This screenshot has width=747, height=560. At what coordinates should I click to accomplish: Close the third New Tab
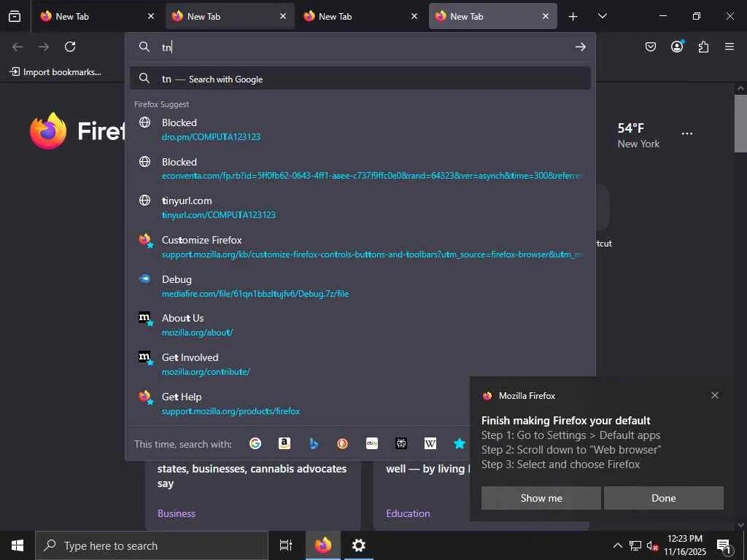click(x=414, y=16)
